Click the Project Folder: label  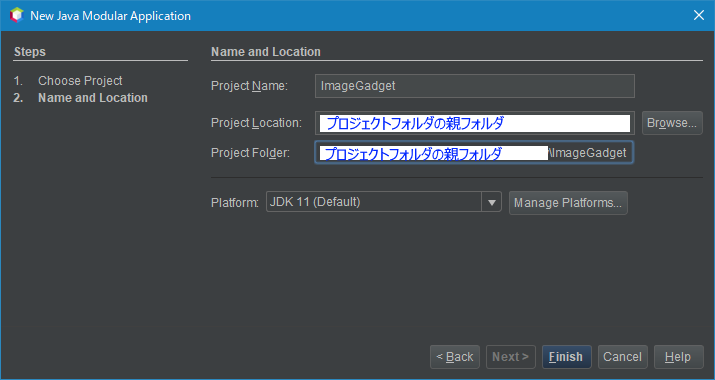(250, 153)
